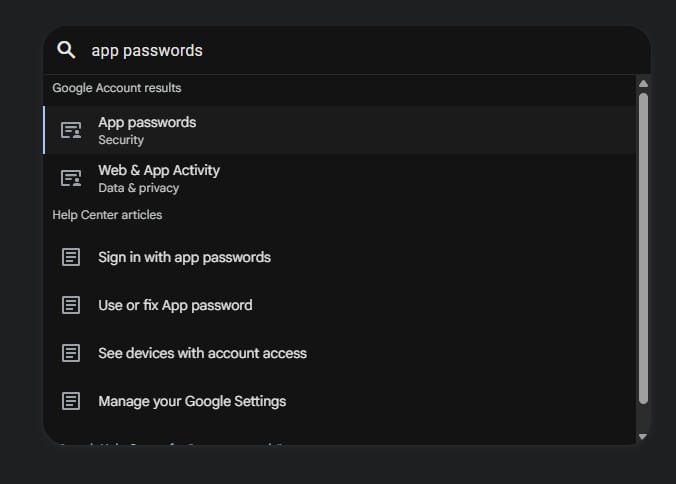Click the article icon beside 'Sign in with app passwords'
Image resolution: width=676 pixels, height=484 pixels.
(71, 257)
